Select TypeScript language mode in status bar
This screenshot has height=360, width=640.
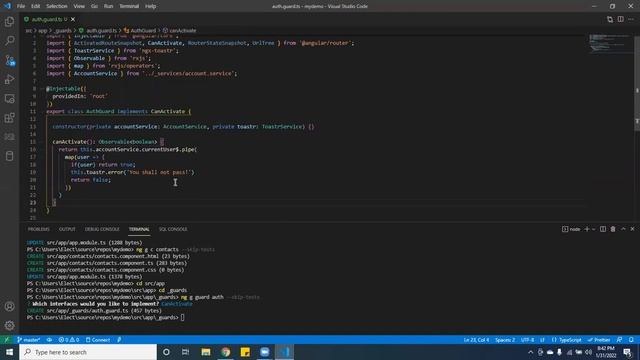point(566,340)
